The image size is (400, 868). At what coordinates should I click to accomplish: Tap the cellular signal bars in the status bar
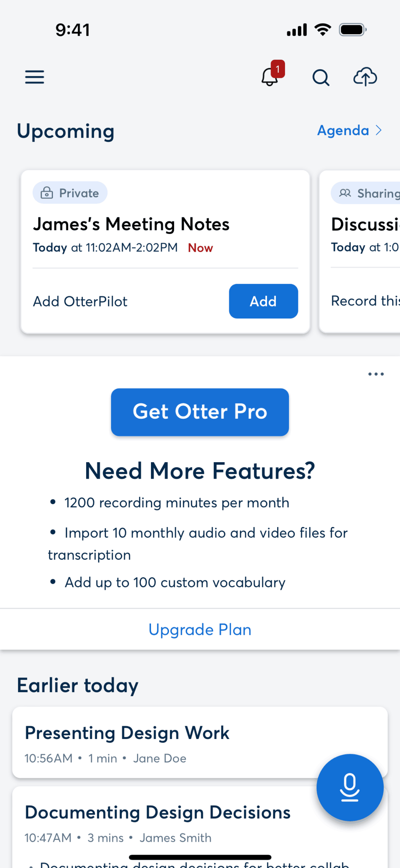[297, 30]
